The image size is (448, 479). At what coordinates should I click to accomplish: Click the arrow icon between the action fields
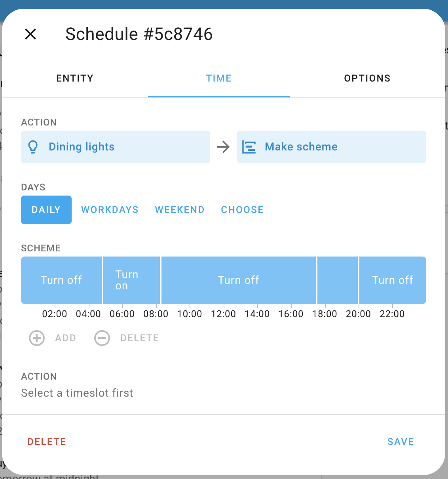224,146
